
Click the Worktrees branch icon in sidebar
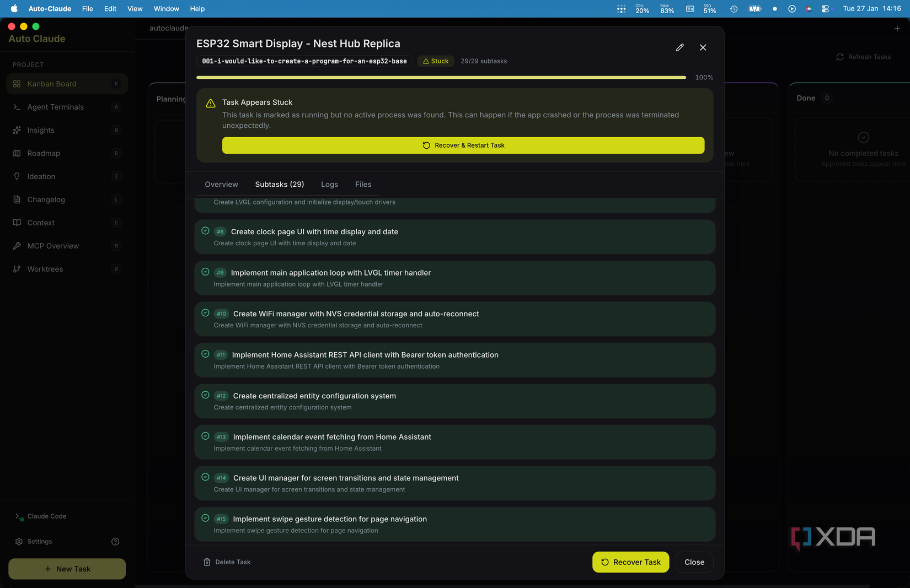coord(17,269)
